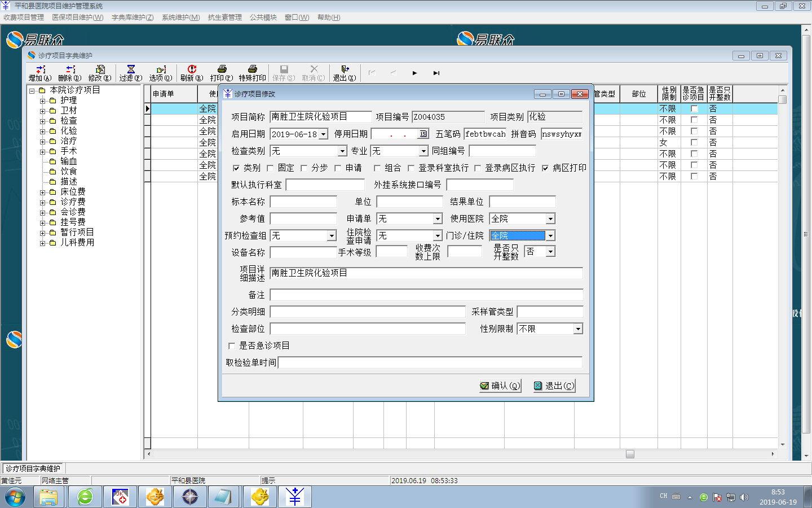Image resolution: width=812 pixels, height=508 pixels.
Task: Select 检查 in the tree
Action: (x=69, y=121)
